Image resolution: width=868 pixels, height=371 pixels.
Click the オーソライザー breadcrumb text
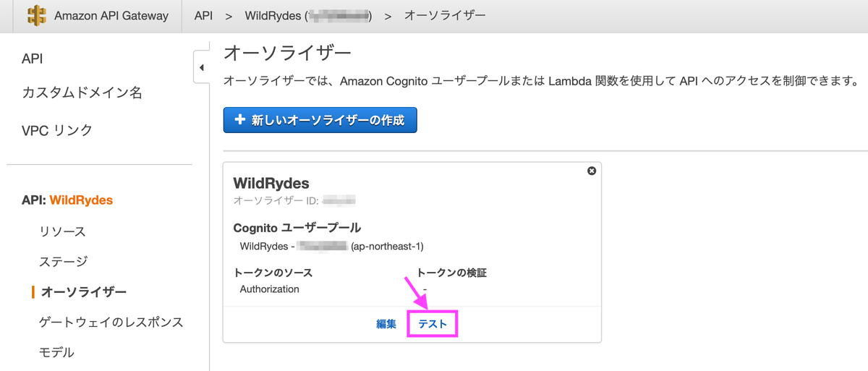tap(445, 15)
